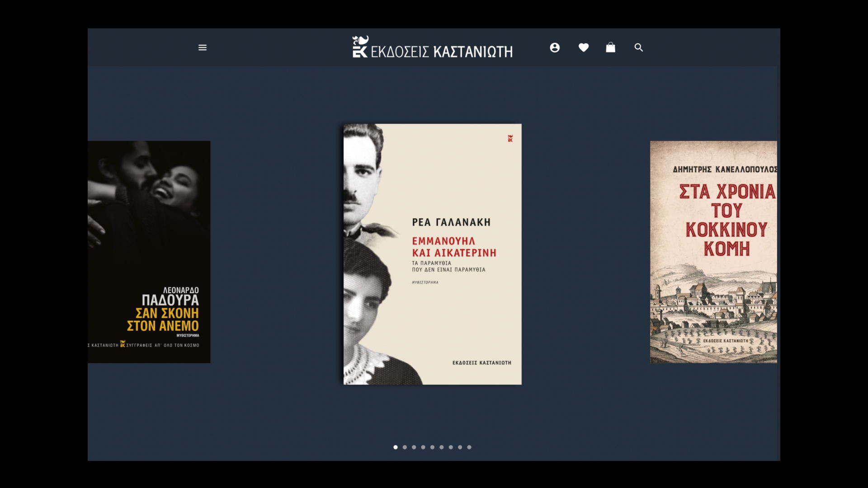
Task: Open the hamburger menu
Action: pos(203,47)
